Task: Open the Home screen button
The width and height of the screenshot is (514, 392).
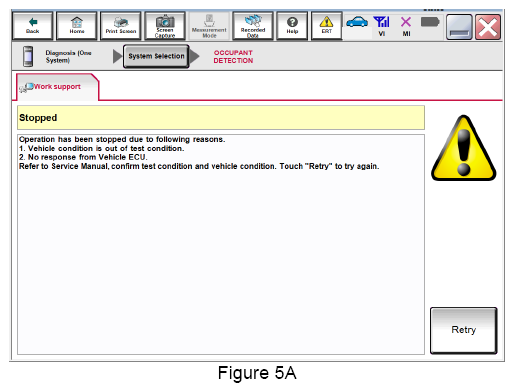Action: [77, 26]
